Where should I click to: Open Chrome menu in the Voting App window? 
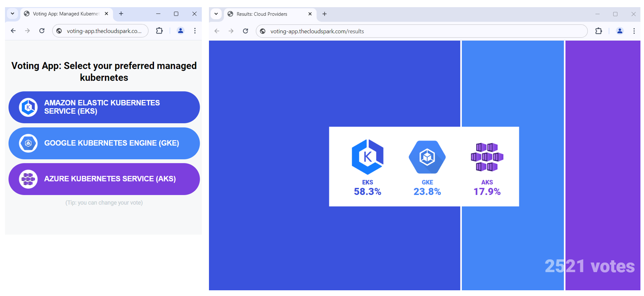[195, 31]
